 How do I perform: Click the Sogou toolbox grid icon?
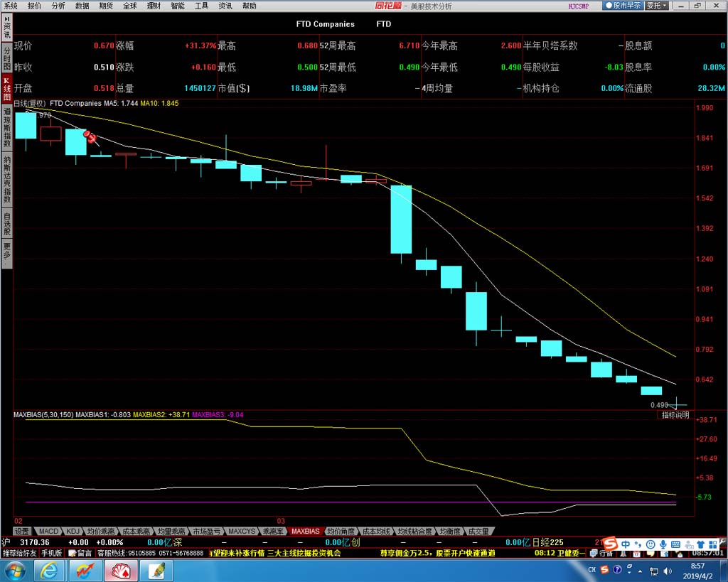(713, 544)
